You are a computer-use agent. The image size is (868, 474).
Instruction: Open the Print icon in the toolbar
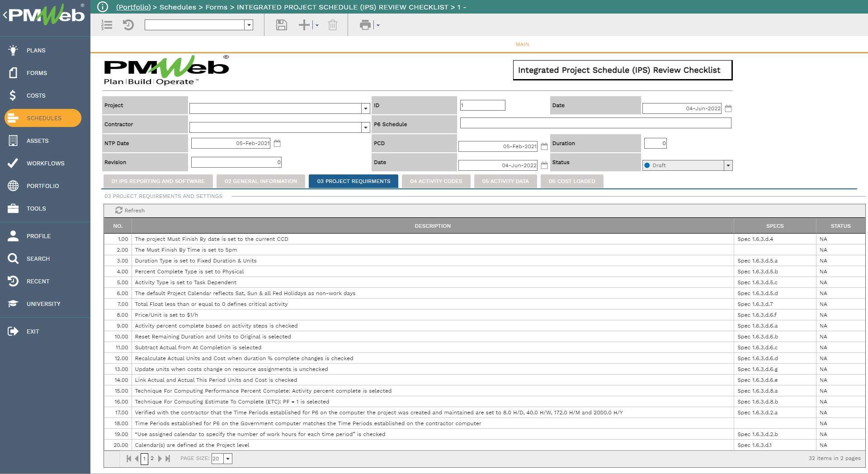click(366, 25)
